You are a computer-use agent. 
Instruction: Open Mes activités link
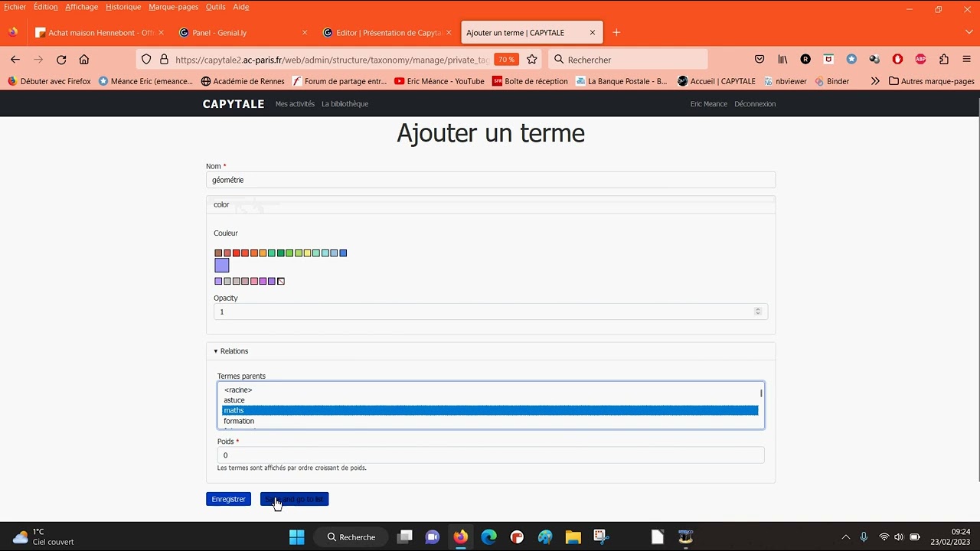(x=295, y=104)
